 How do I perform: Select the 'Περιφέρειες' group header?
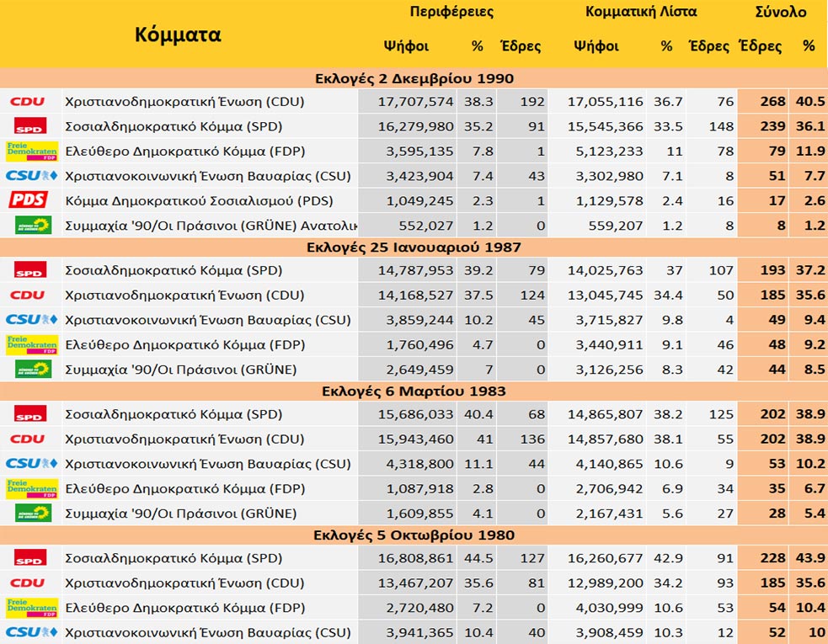pyautogui.click(x=451, y=12)
